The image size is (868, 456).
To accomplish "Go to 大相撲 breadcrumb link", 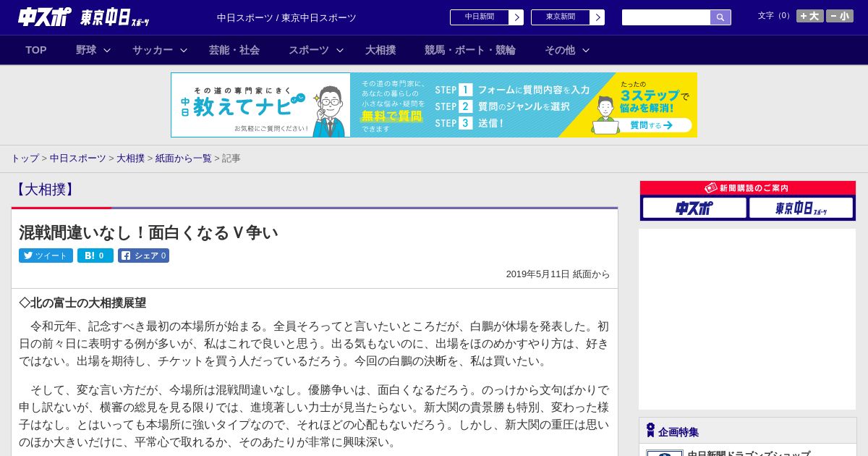I will coord(131,159).
